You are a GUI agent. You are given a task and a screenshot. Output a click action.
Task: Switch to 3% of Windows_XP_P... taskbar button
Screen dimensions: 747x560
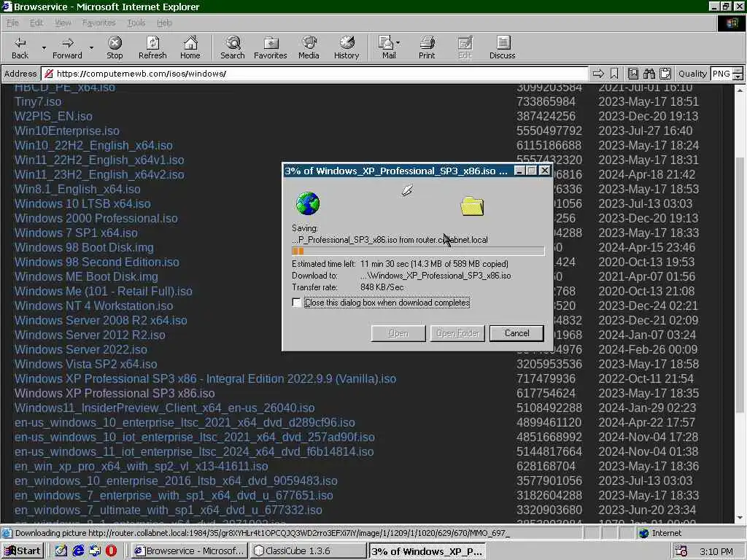[427, 551]
